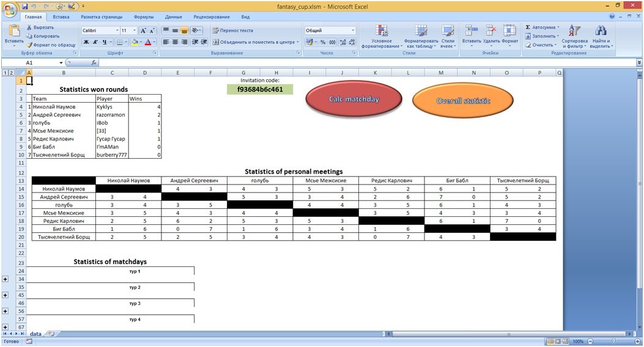
Task: Open Найти и выделить menu
Action: click(x=601, y=36)
